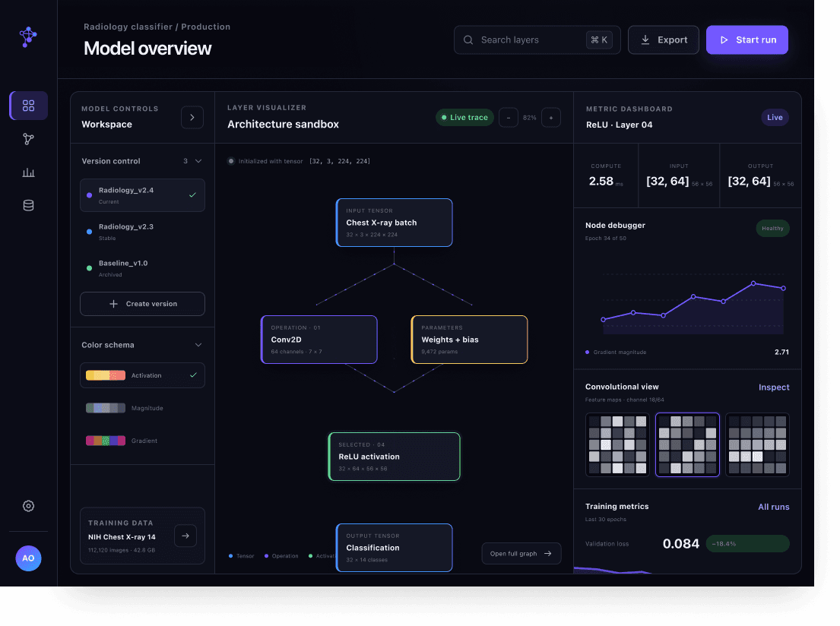
Task: Open settings gear in sidebar
Action: click(28, 506)
